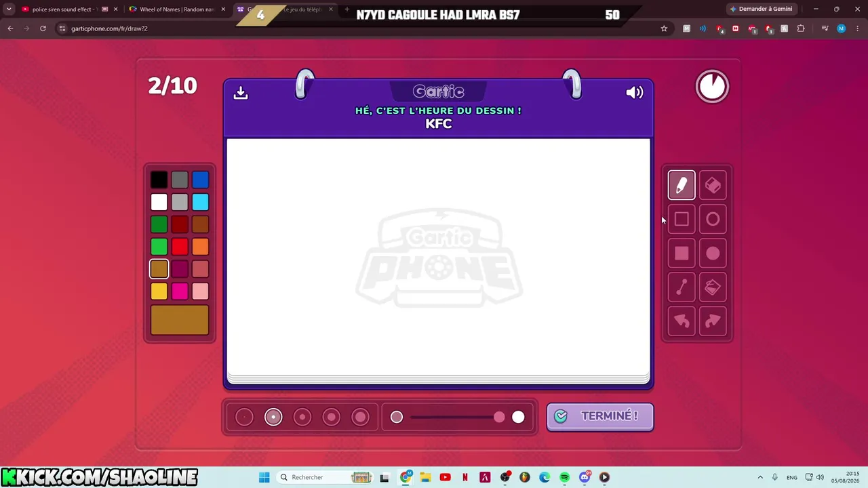This screenshot has height=488, width=868.
Task: Pick the maroon purple color swatch
Action: (180, 269)
